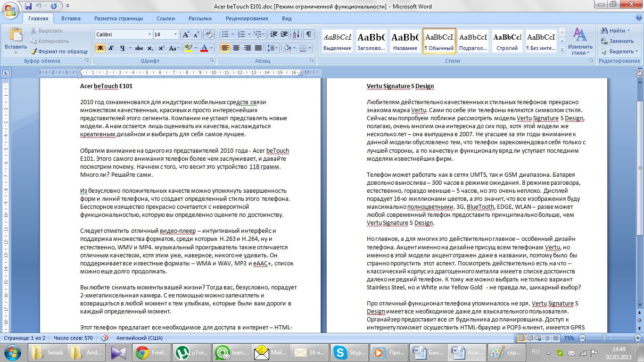Open the Рецензирование ribbon tab
The height and width of the screenshot is (362, 644).
click(247, 18)
